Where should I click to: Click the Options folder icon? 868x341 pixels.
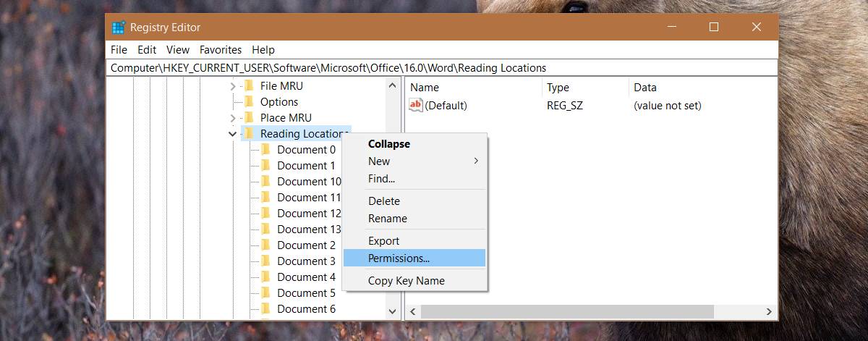[x=249, y=102]
